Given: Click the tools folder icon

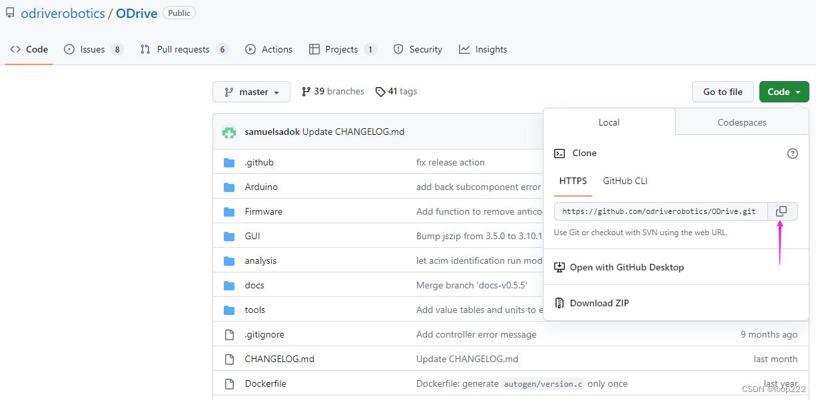Looking at the screenshot, I should point(229,310).
